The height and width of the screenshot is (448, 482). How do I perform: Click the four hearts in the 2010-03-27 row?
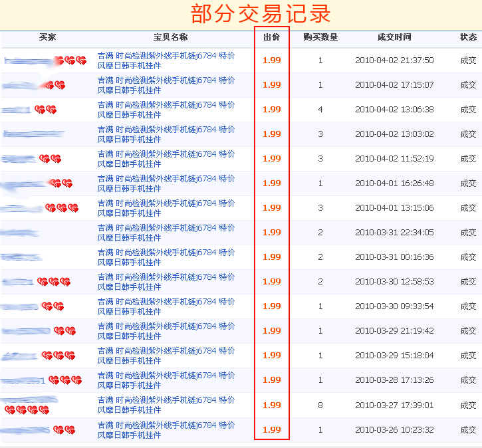(x=27, y=410)
